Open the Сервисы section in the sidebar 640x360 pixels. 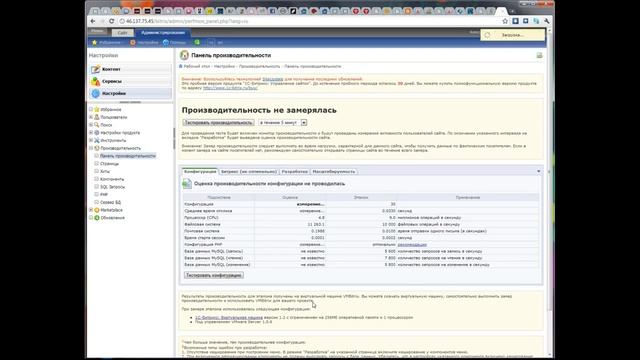[x=131, y=81]
